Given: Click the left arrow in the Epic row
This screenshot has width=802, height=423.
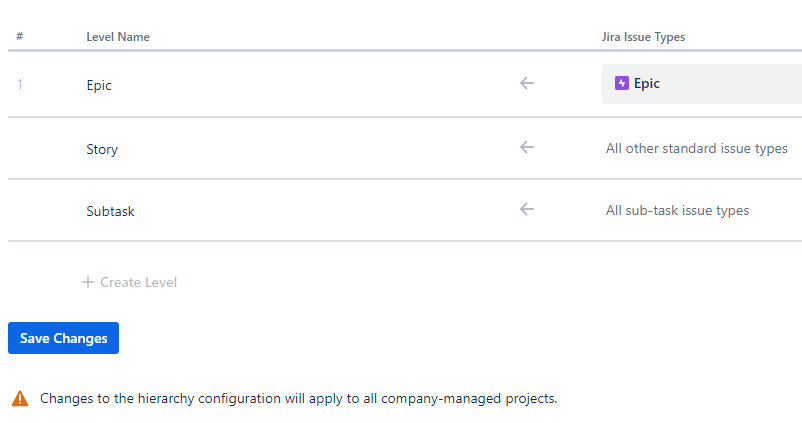Looking at the screenshot, I should 527,83.
